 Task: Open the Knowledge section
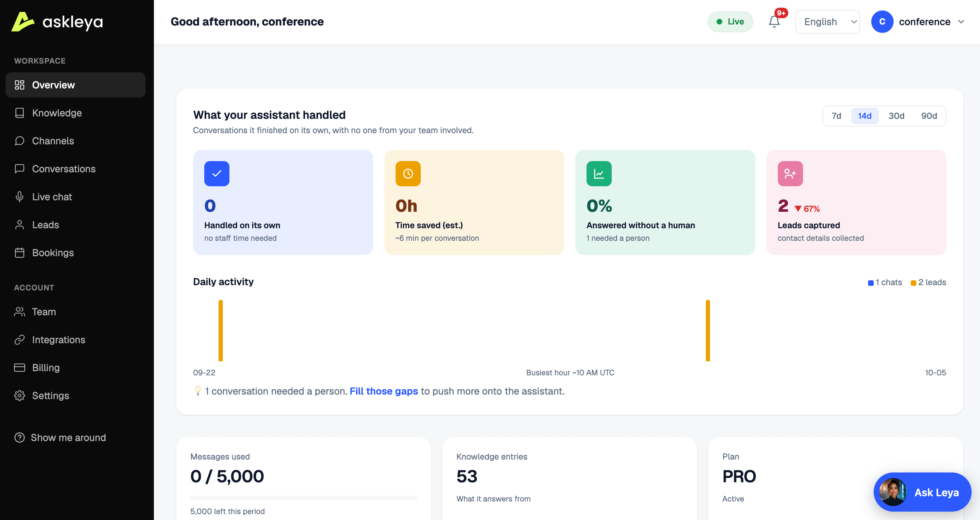pos(75,113)
